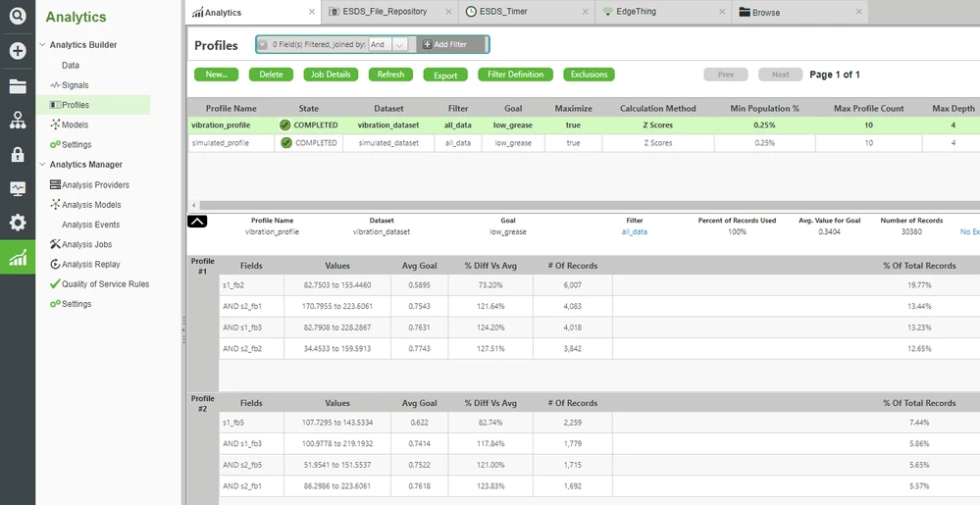Open Analysis Models
Screen dimensions: 980x505
point(91,204)
